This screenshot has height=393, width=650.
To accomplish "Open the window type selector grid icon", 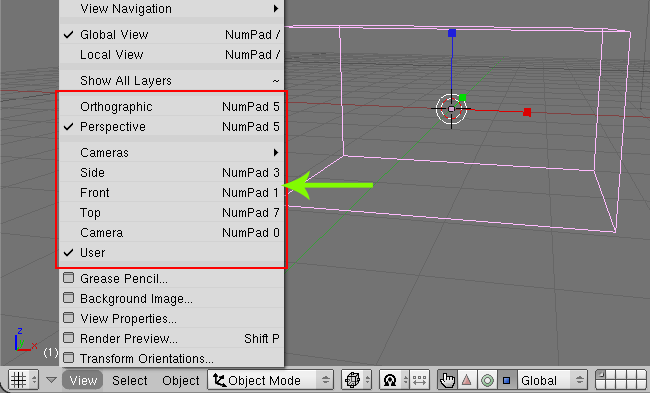I will point(24,380).
